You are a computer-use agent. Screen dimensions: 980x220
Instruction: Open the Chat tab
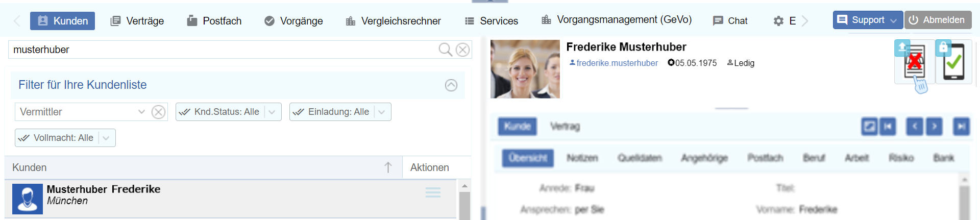[730, 21]
